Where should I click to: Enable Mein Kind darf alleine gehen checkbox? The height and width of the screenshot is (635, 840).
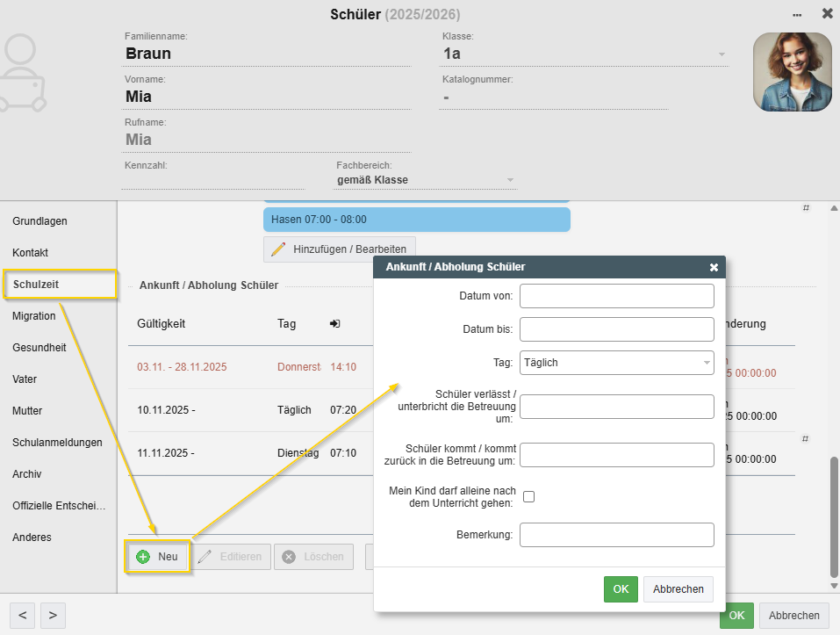click(x=528, y=496)
